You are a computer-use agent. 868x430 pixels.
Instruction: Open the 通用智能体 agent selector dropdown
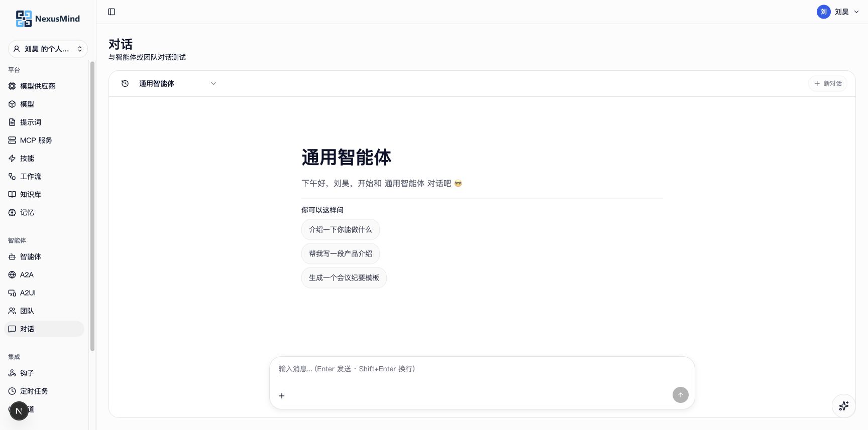[x=177, y=84]
